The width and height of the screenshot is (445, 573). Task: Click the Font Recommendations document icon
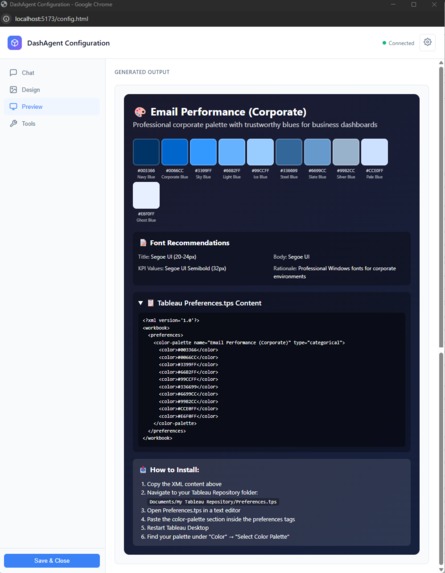(143, 243)
